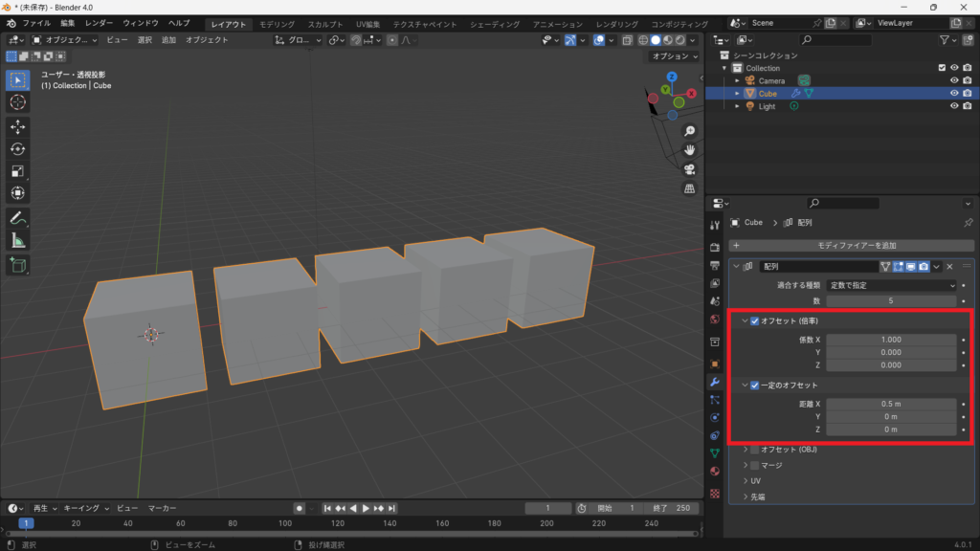Switch to the モデリング workspace tab
Image resolution: width=980 pixels, height=551 pixels.
[278, 23]
